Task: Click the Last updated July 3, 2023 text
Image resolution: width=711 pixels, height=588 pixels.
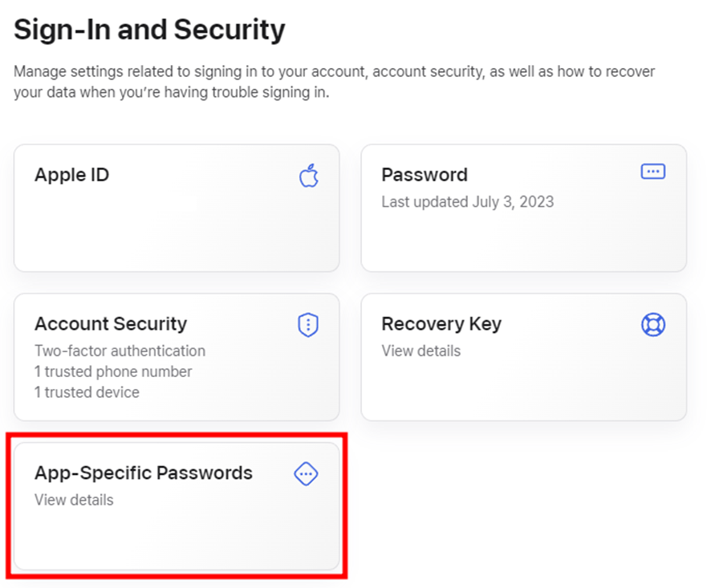Action: (x=467, y=201)
